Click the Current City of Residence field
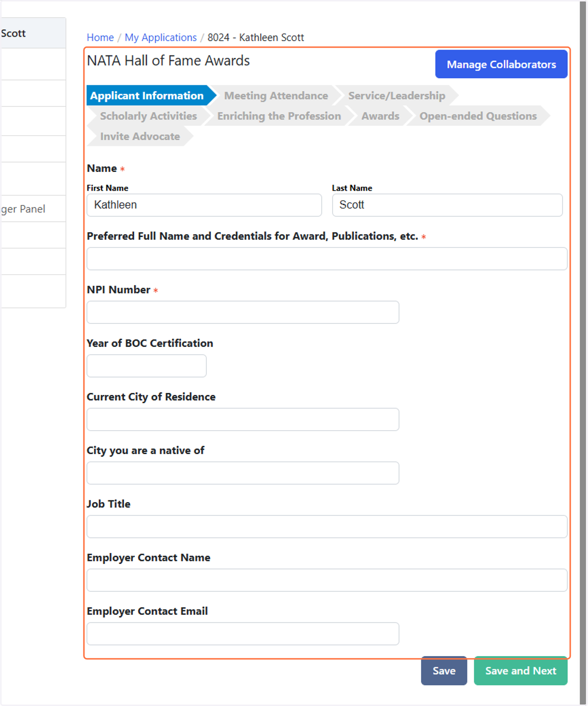The width and height of the screenshot is (588, 706). [x=243, y=419]
